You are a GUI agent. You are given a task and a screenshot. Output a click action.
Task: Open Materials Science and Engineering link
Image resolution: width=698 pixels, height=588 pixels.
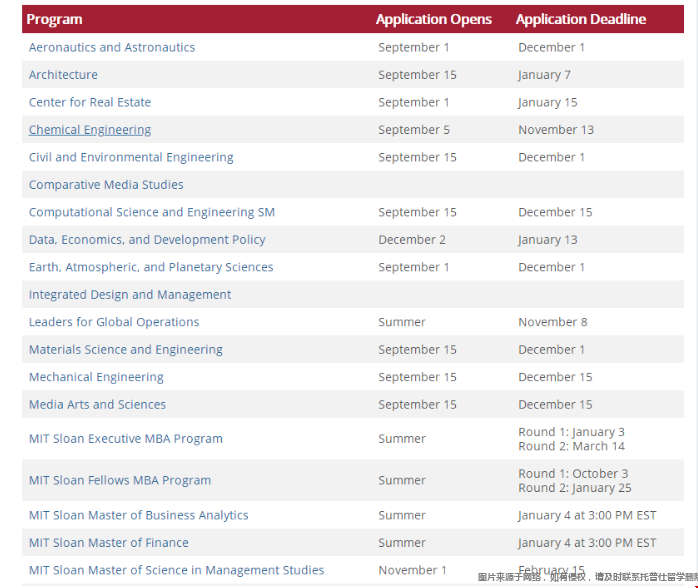126,349
